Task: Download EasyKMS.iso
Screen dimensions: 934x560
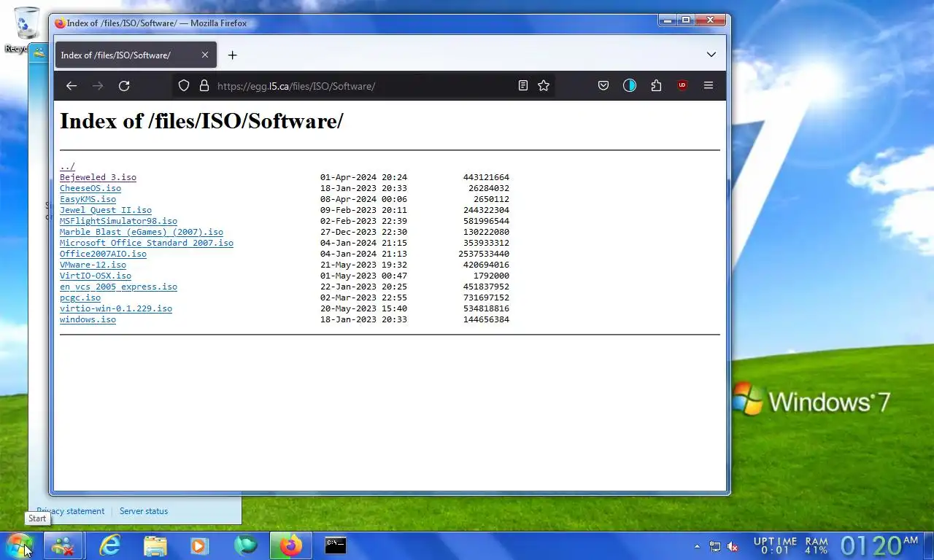Action: tap(88, 199)
